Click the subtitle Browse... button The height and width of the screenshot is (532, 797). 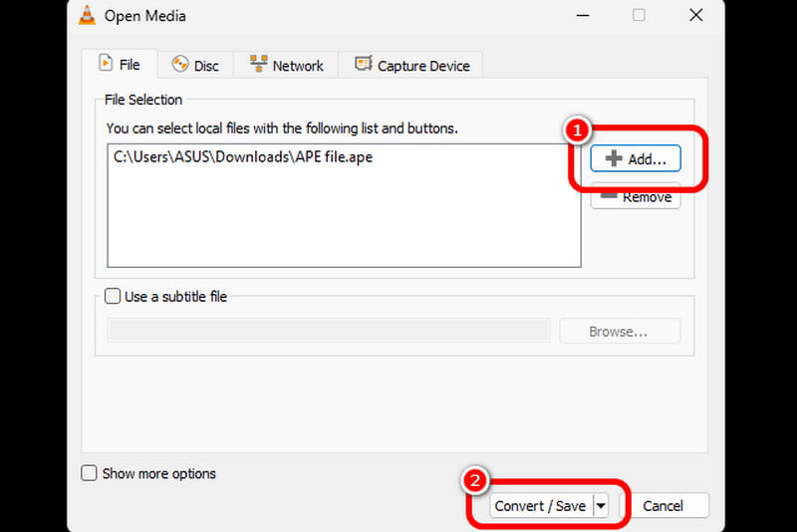point(620,332)
